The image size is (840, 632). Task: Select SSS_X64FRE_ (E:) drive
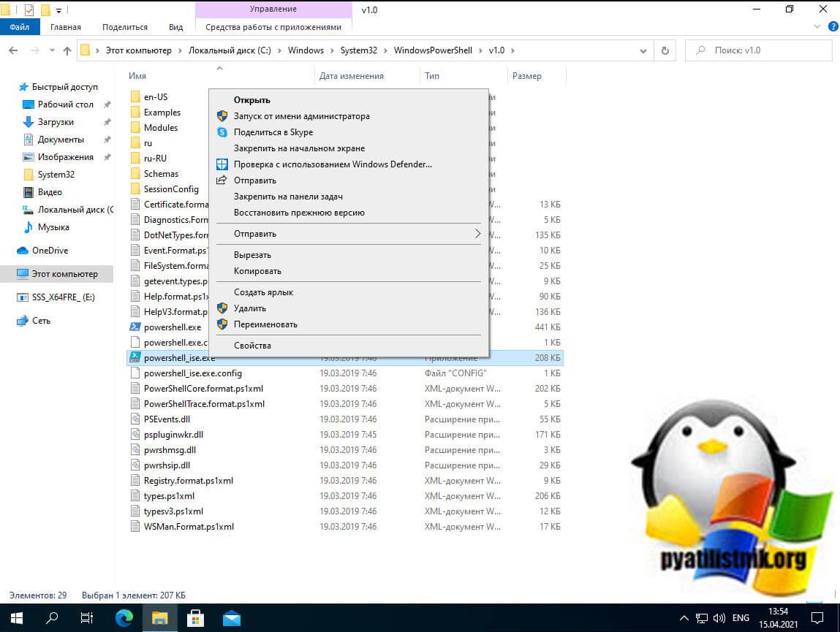63,297
